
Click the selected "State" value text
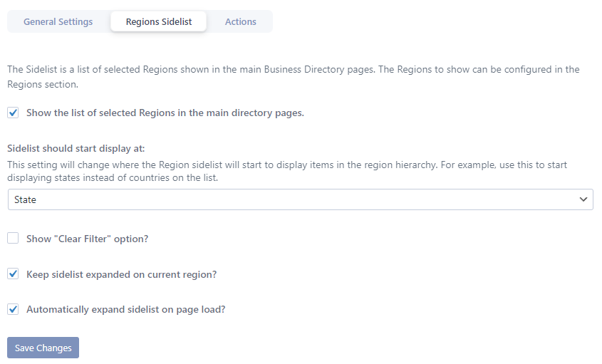pos(26,199)
